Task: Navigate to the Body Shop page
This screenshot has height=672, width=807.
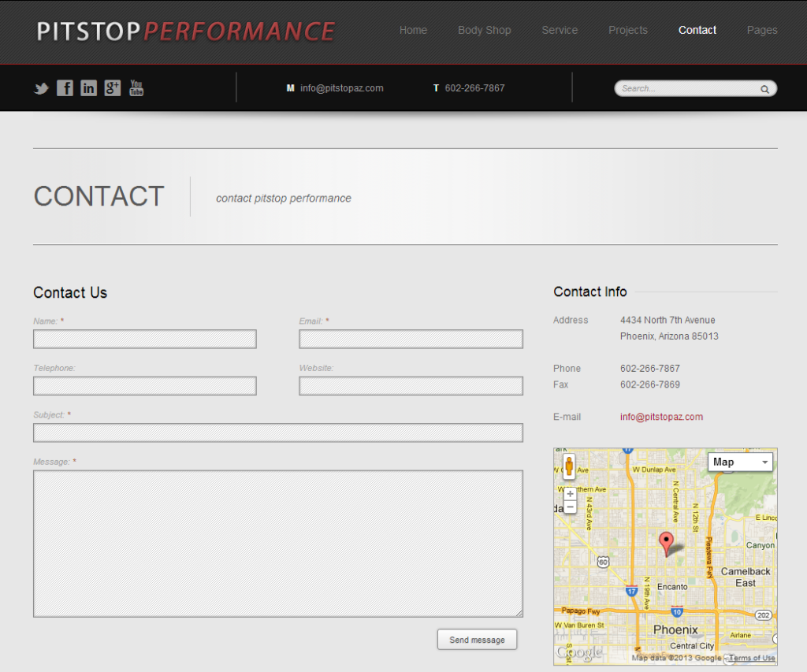Action: [484, 30]
